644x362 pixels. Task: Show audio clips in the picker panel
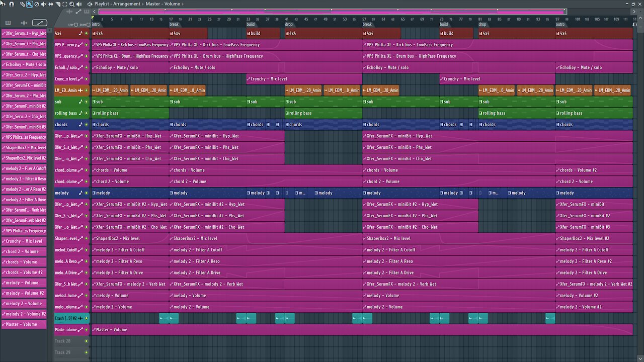[x=24, y=23]
